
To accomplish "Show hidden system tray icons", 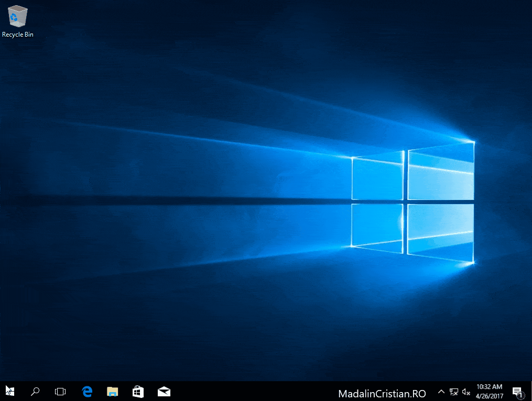I will (x=441, y=392).
